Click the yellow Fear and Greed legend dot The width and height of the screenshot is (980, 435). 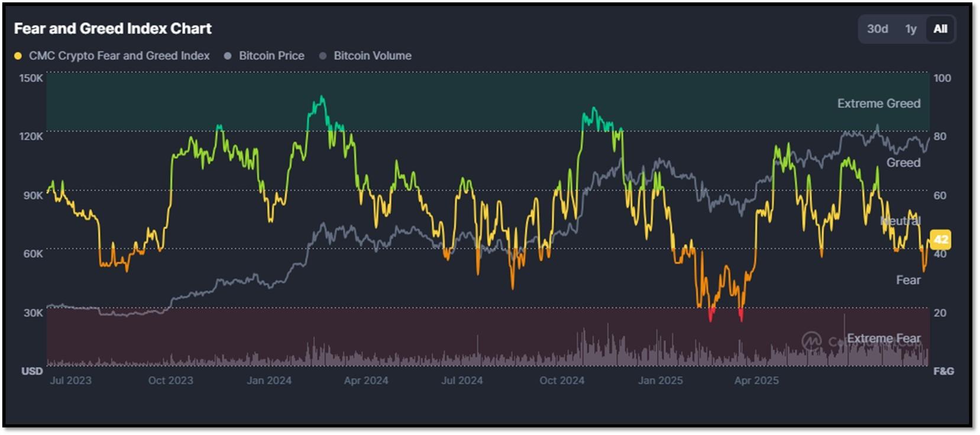(18, 56)
